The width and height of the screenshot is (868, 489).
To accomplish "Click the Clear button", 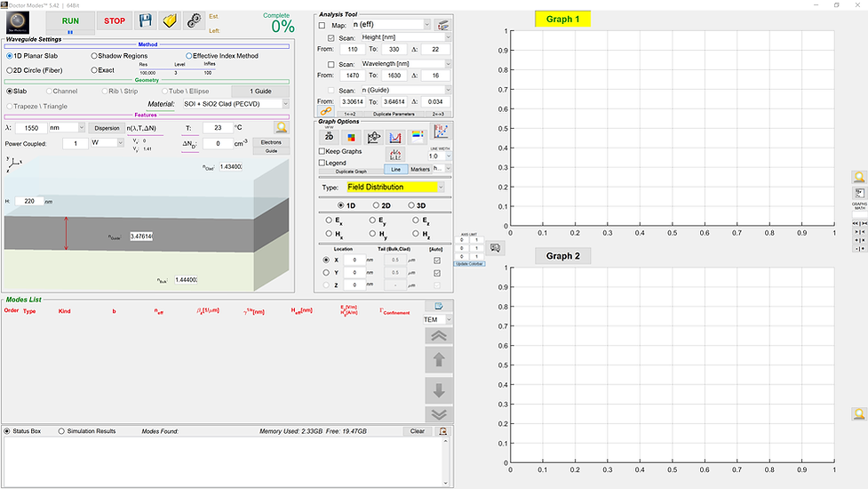I will tap(418, 431).
